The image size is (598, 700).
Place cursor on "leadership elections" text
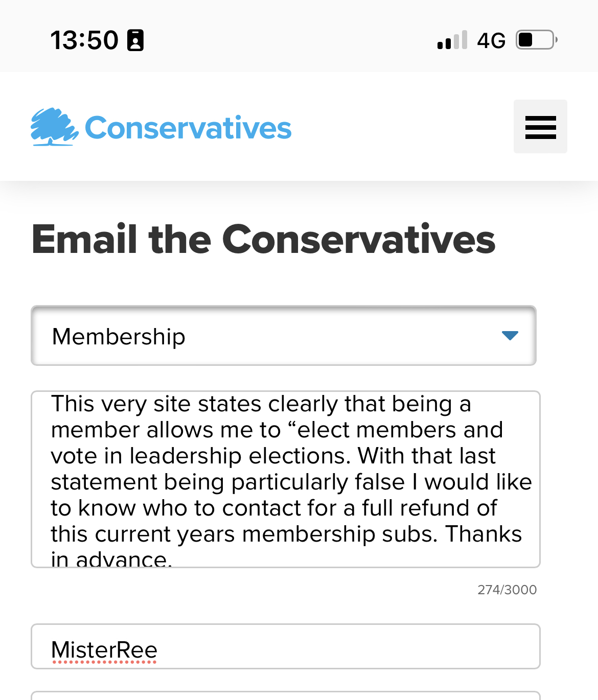tap(240, 456)
